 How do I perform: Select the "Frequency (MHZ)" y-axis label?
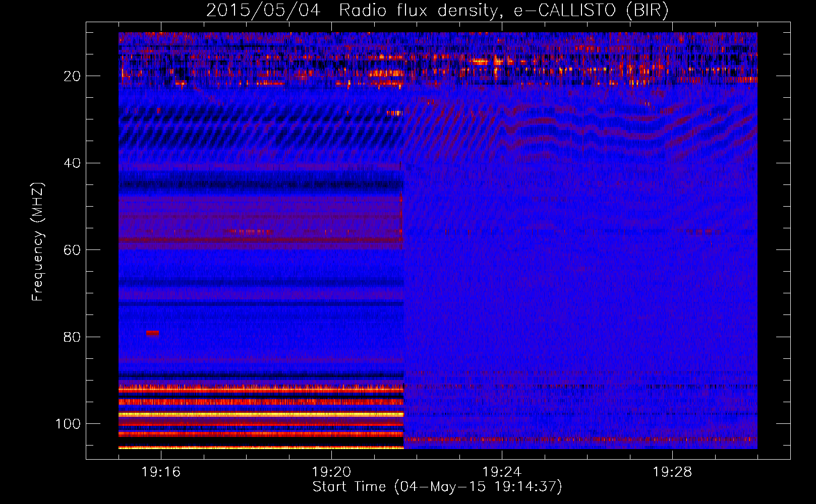click(38, 242)
